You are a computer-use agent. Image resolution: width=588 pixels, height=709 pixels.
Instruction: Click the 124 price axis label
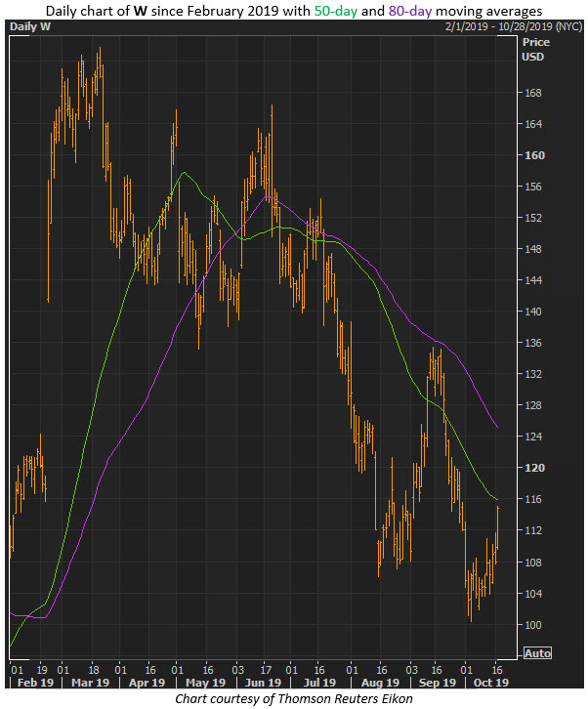click(532, 437)
